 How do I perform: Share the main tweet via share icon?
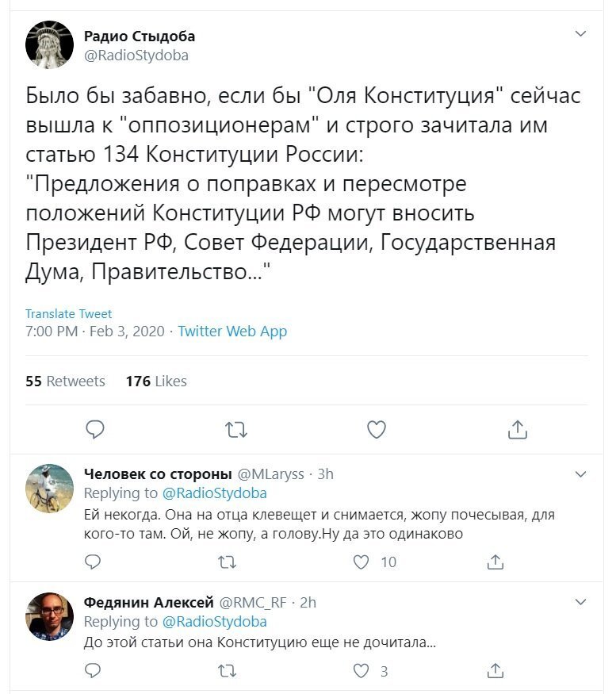tap(518, 429)
